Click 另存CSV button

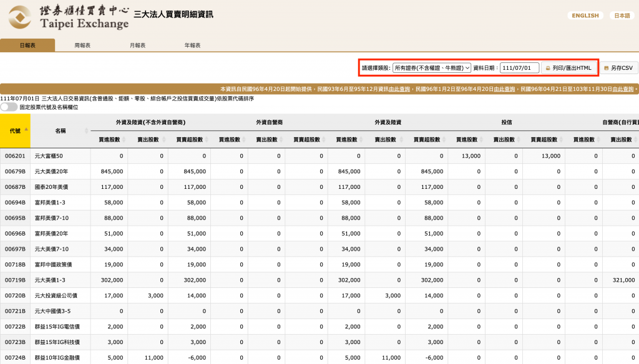click(618, 68)
